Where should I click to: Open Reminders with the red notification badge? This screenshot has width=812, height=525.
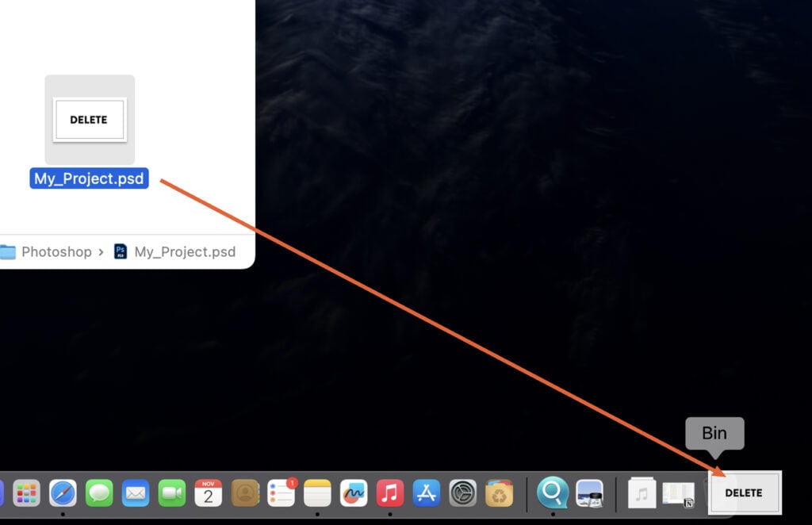coord(282,493)
